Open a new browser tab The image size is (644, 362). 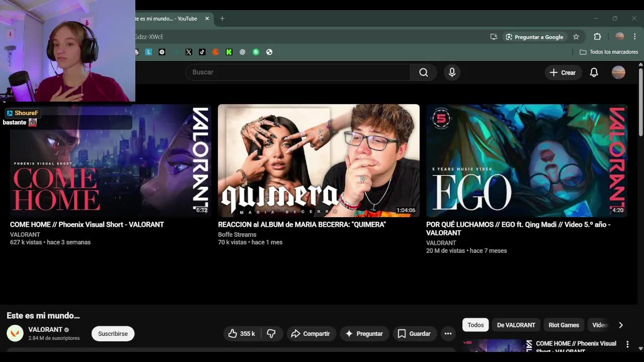click(222, 19)
